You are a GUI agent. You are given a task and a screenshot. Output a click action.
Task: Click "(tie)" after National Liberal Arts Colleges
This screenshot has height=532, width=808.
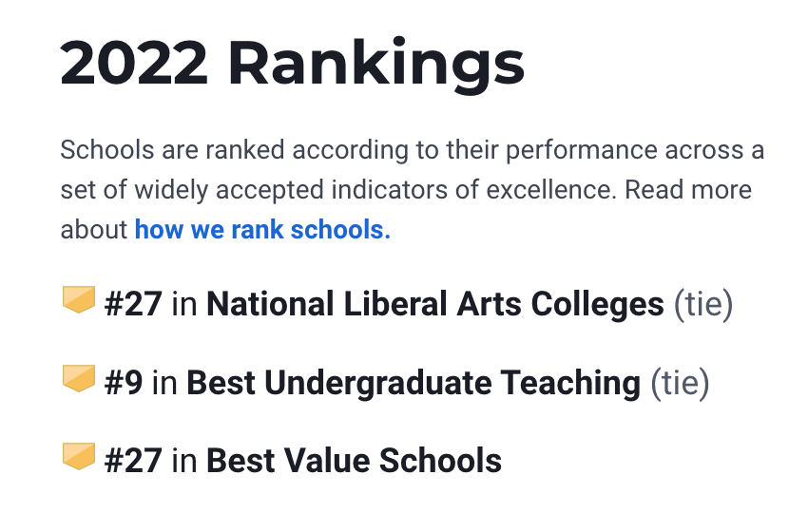click(x=703, y=305)
